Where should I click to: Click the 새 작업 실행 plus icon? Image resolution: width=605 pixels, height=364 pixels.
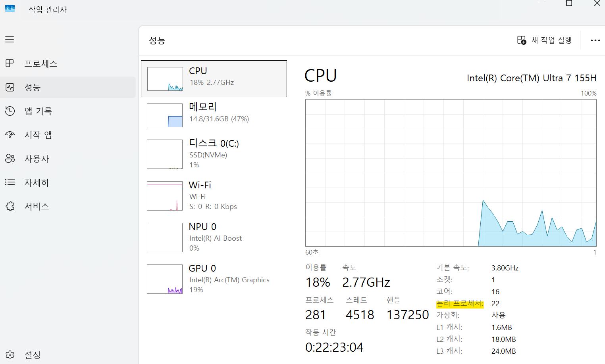(522, 40)
